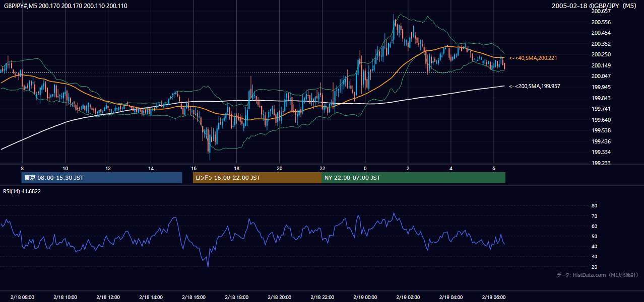Click the 200 SMA 199.957 label
Viewport: 644px width, 302px height.
click(535, 87)
